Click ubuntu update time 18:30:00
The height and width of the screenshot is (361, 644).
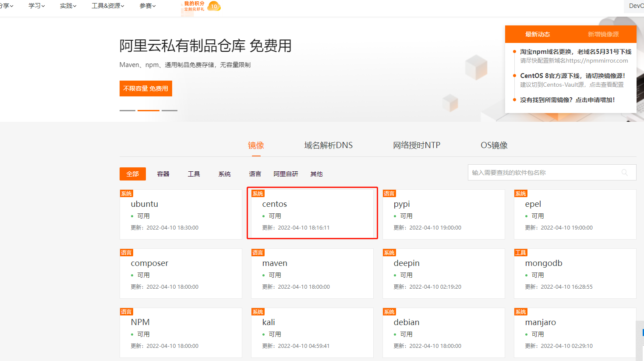165,228
